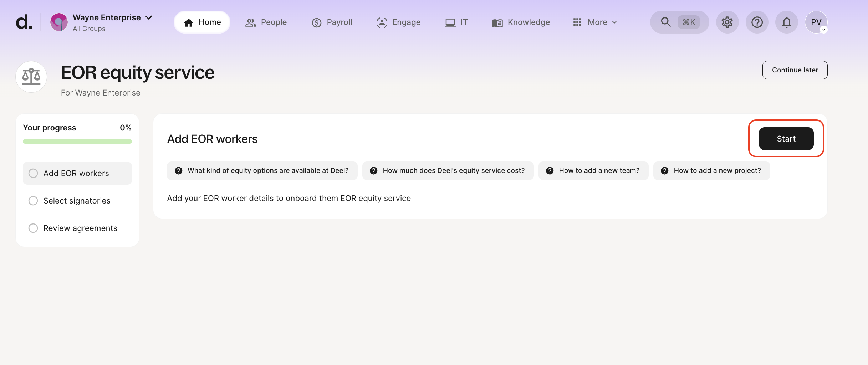Click the 'For Wayne Enterprise' subtitle
Viewport: 868px width, 365px height.
click(101, 93)
